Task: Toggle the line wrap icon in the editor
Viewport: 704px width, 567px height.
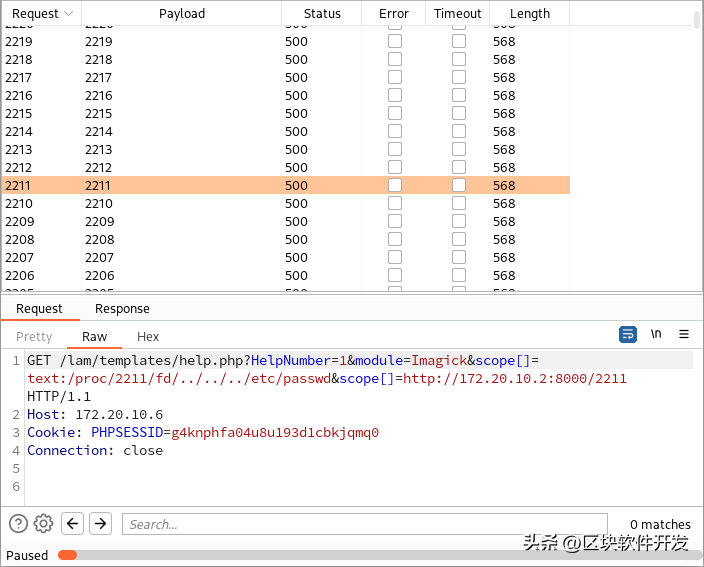Action: 627,334
